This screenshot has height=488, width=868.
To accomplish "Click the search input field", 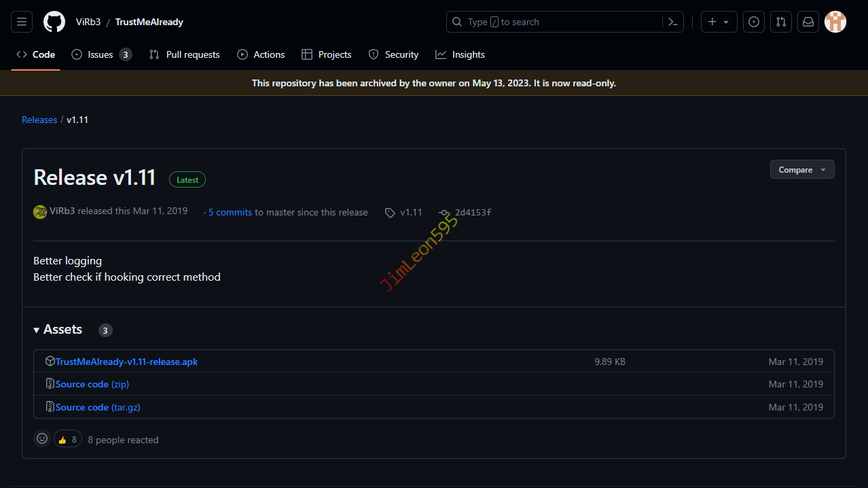I will [557, 22].
